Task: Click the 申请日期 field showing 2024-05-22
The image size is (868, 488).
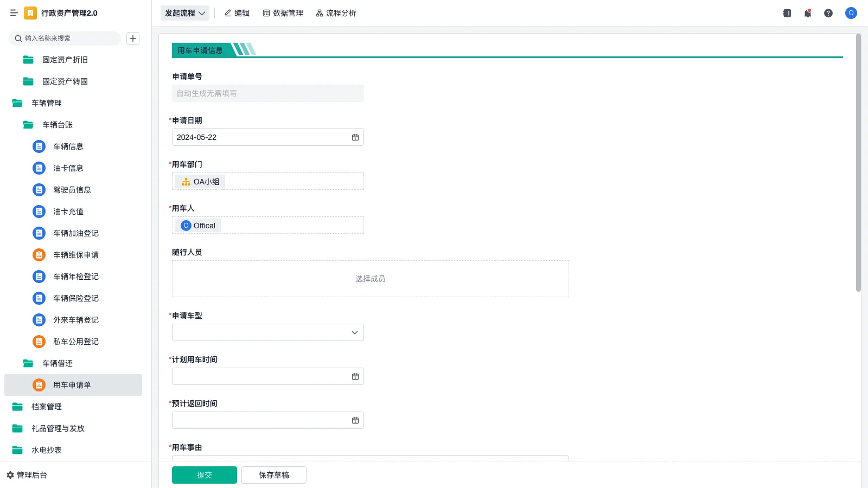Action: [x=268, y=137]
